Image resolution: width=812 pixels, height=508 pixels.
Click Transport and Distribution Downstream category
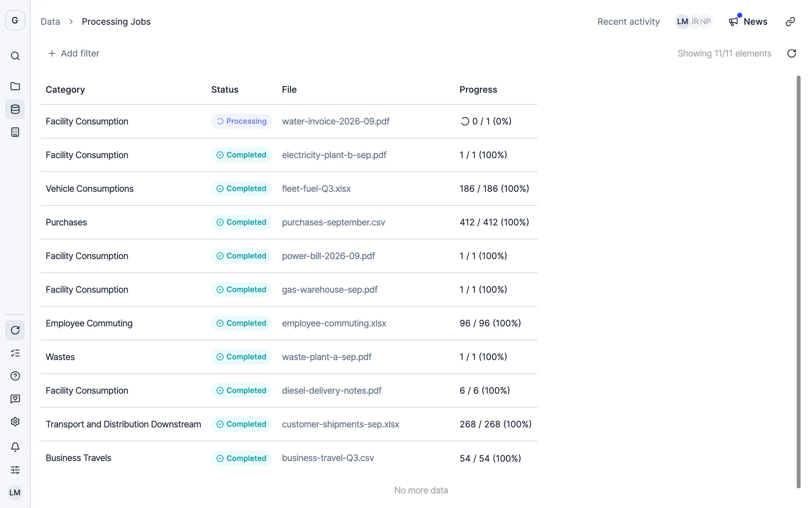[123, 424]
